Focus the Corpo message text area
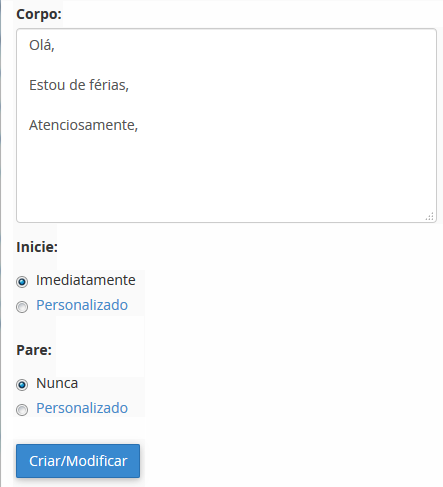Image resolution: width=443 pixels, height=487 pixels. pyautogui.click(x=226, y=125)
